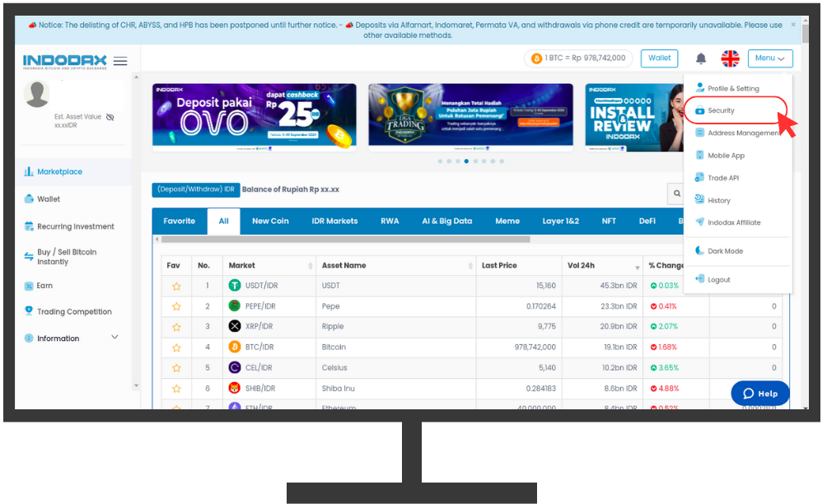This screenshot has height=504, width=827.
Task: Open the Install & Review banner
Action: pos(634,118)
